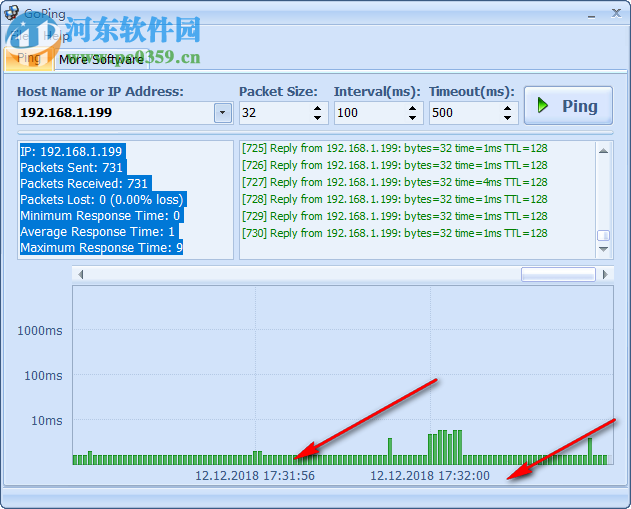
Task: Click the 10ms axis label
Action: coord(47,421)
